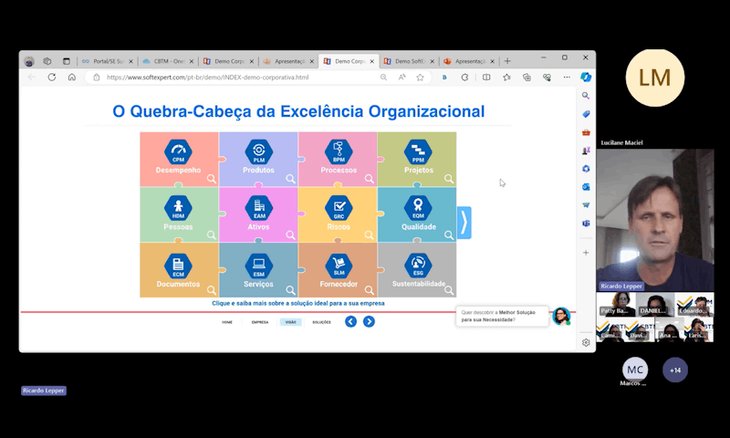Open the EQM Qualidade hexagon icon
Screen dimensions: 730x438
418,208
